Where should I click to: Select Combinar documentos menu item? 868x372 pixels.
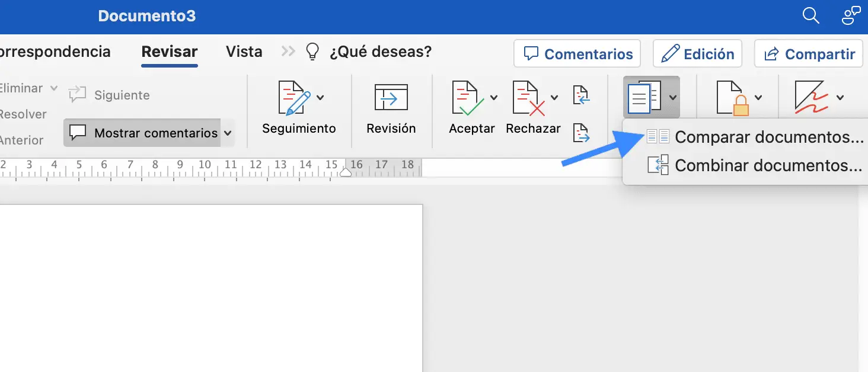[755, 165]
